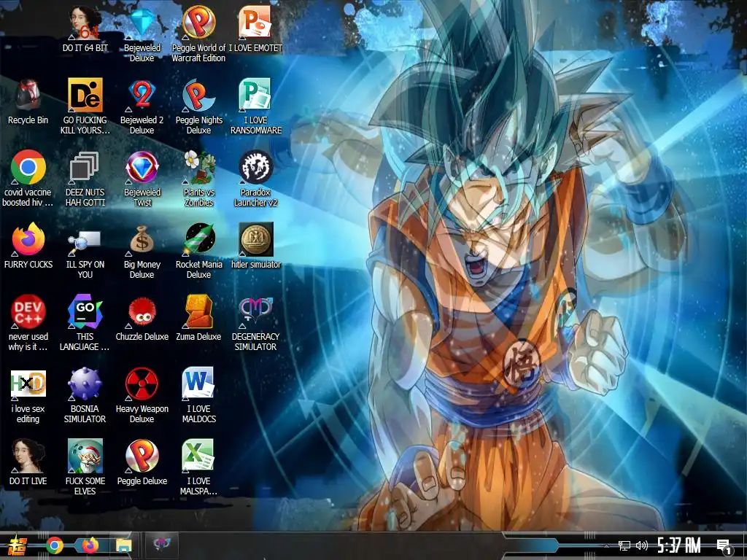Open File Explorer from the taskbar
The width and height of the screenshot is (747, 560).
[123, 545]
